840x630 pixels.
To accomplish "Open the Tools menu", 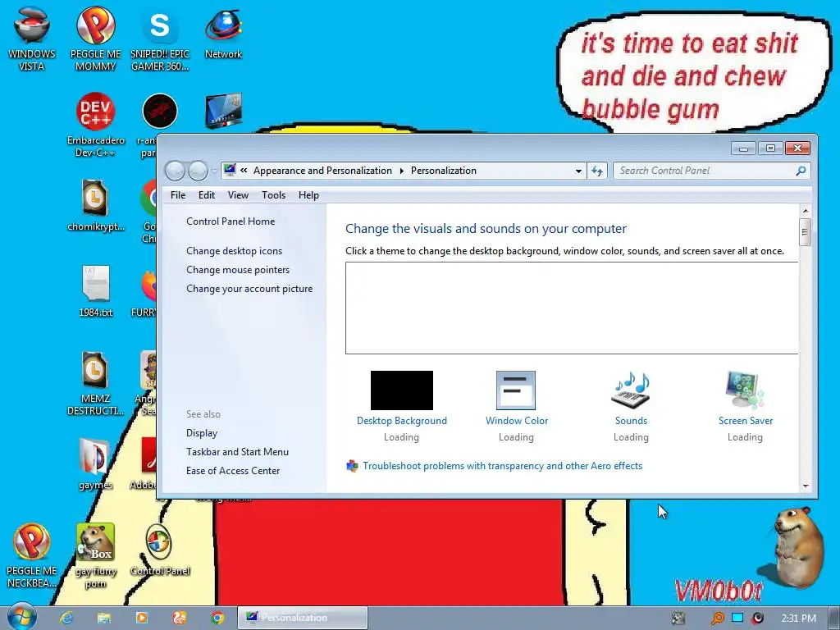I will pyautogui.click(x=273, y=195).
